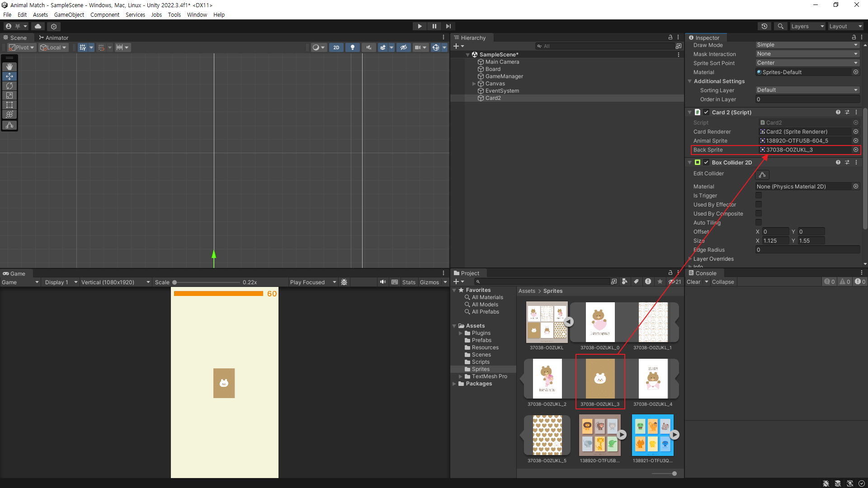Viewport: 868px width, 488px height.
Task: Enable the Is Trigger checkbox
Action: [759, 196]
